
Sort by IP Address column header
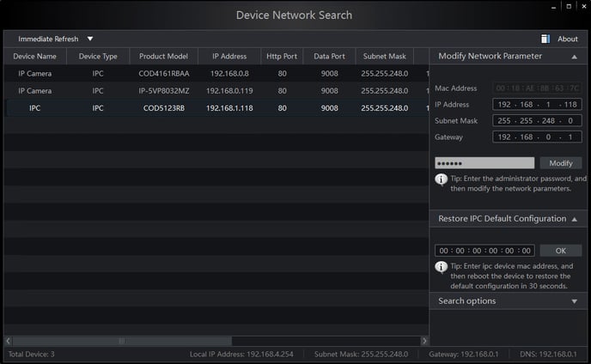(229, 56)
